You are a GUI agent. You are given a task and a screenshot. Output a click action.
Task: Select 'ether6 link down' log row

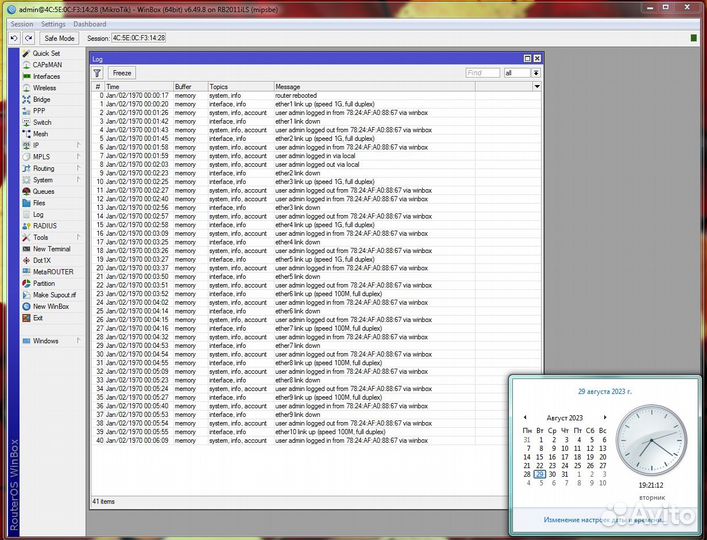pos(316,311)
